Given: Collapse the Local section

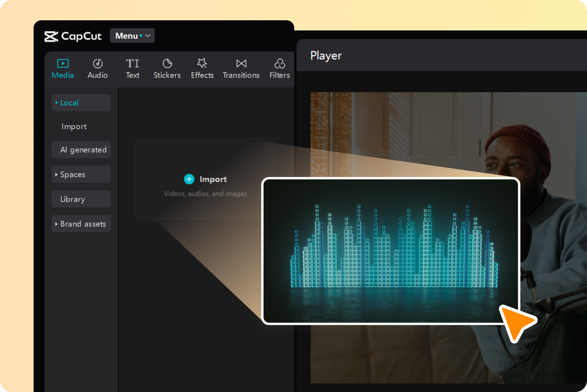Looking at the screenshot, I should tap(81, 103).
